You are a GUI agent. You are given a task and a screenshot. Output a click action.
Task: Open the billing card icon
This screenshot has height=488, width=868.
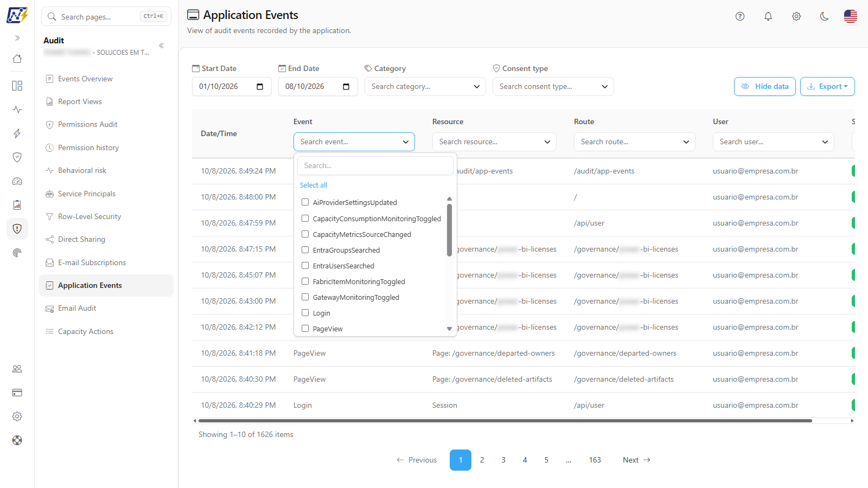17,393
